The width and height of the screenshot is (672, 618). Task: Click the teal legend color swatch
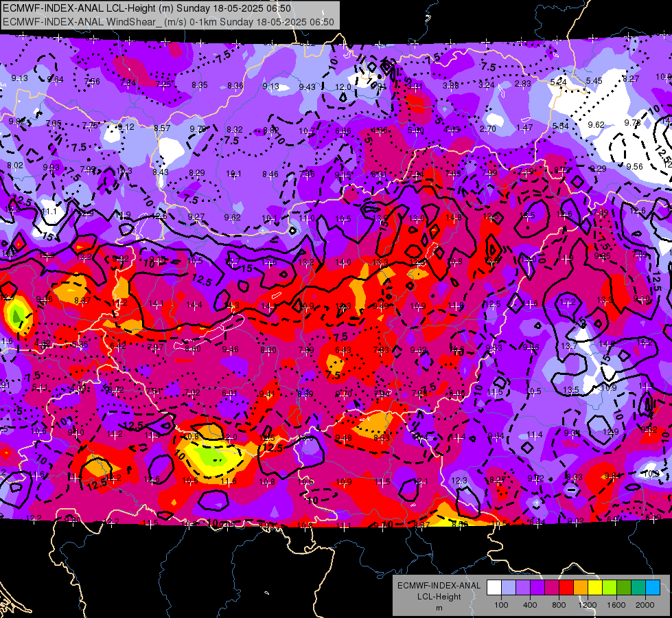638,588
